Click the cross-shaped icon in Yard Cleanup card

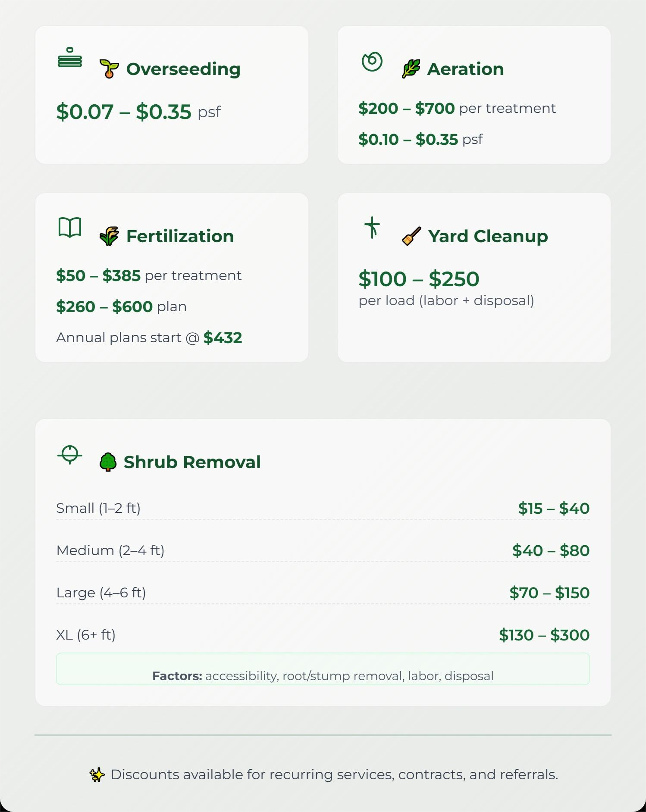[x=372, y=228]
